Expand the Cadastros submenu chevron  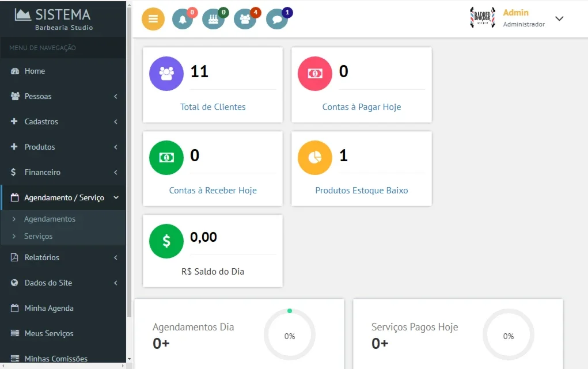[116, 121]
